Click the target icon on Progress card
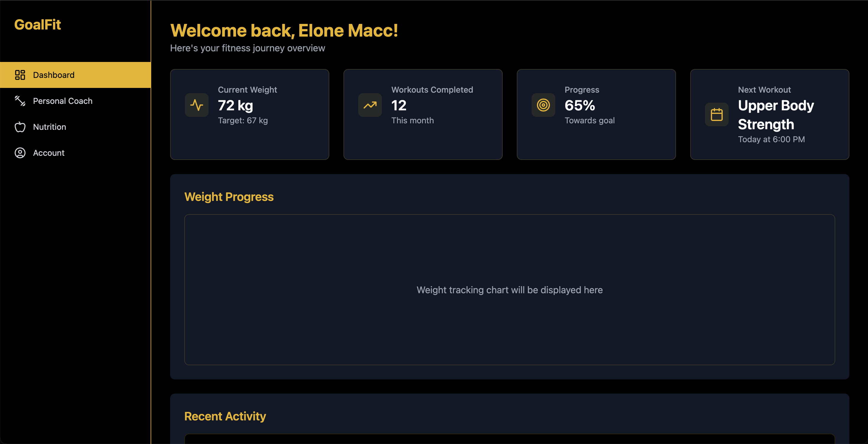This screenshot has height=444, width=868. [x=543, y=105]
